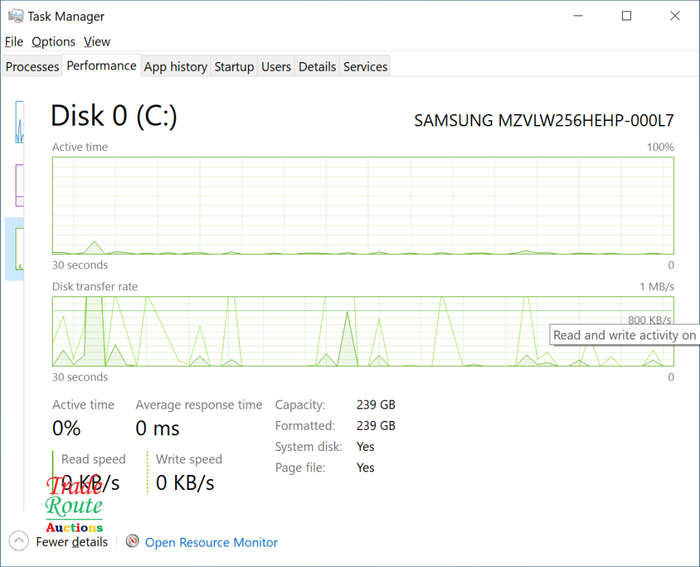
Task: Click the Resource Monitor icon at bottom
Action: [x=132, y=541]
